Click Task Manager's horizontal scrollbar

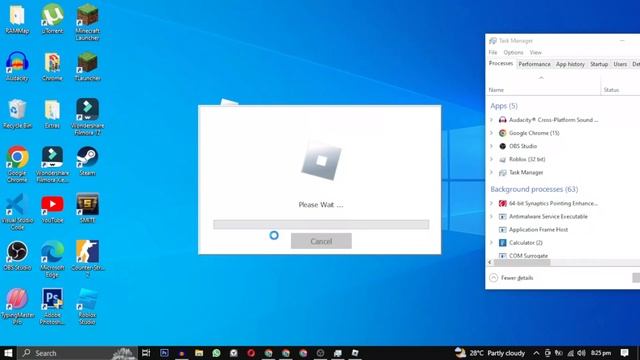pos(522,262)
